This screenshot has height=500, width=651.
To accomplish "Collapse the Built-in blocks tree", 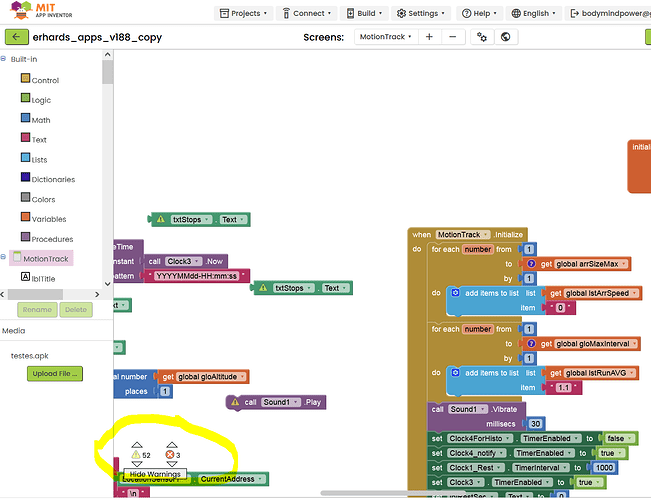I will pos(5,60).
